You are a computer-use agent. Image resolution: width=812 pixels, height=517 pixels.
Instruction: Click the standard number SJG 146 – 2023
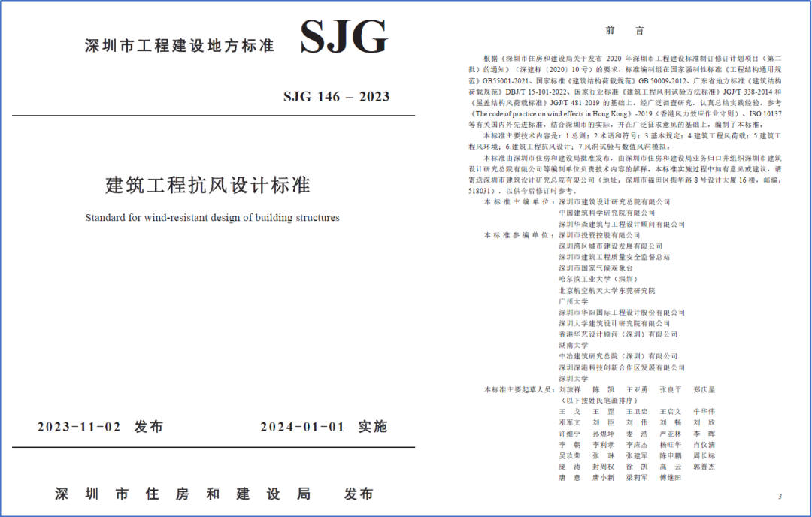pos(336,97)
